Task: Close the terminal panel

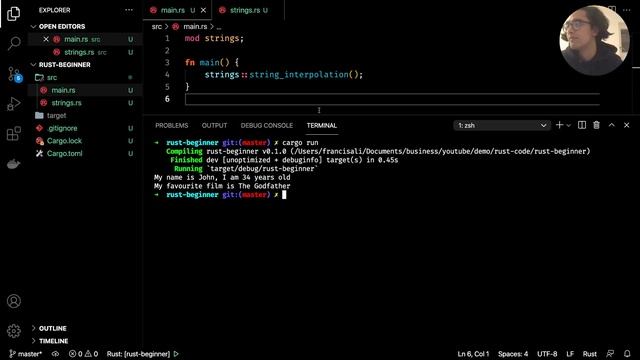Action: (x=627, y=125)
